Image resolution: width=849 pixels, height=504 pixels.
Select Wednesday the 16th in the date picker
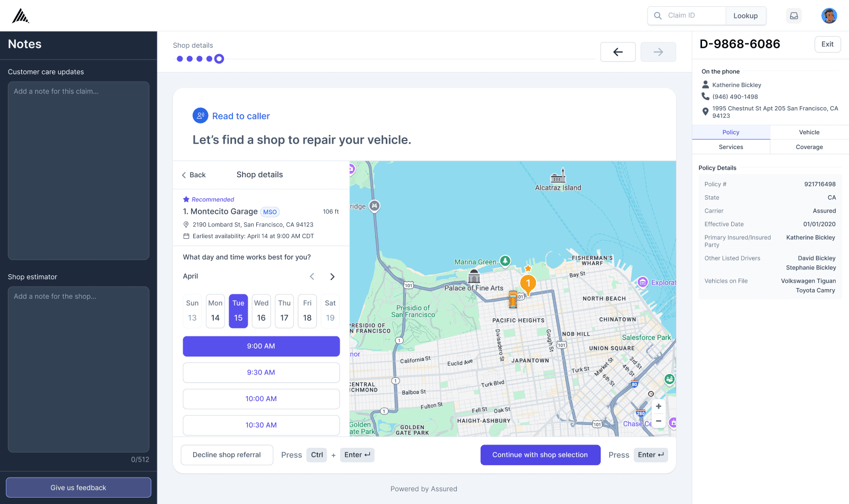coord(261,311)
